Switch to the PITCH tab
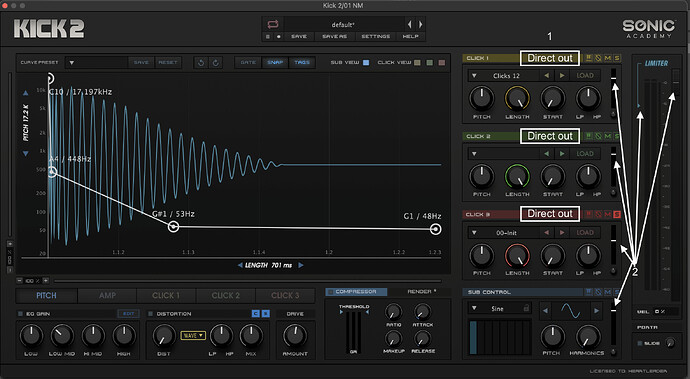690x379 pixels. 46,295
